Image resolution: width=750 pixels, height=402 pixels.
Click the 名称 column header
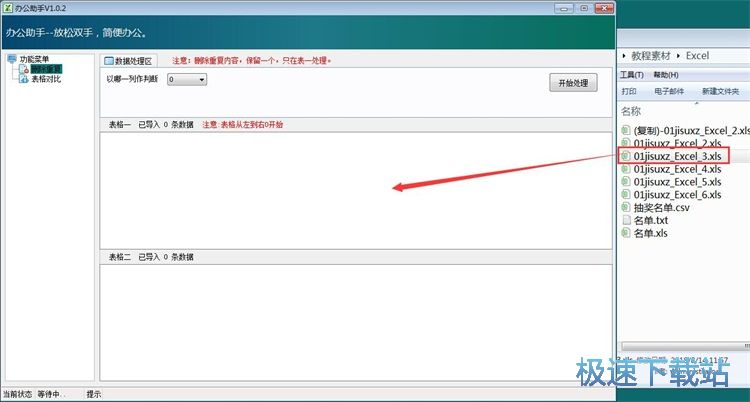click(x=631, y=112)
